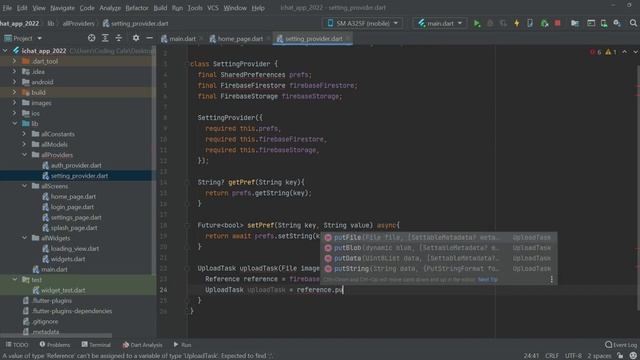Open settings_page.dart in project tree

coord(76,218)
